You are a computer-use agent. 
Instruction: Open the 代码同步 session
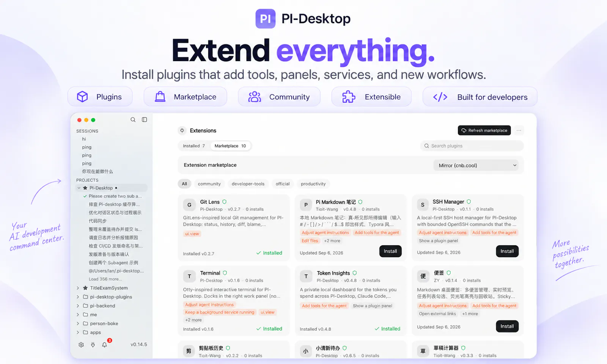(x=97, y=221)
